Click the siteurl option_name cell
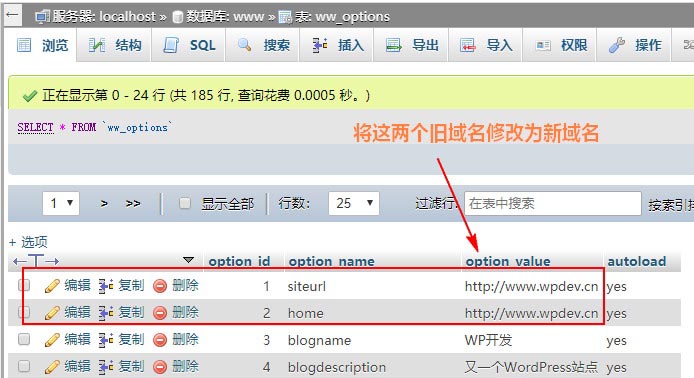The width and height of the screenshot is (694, 378). [306, 286]
